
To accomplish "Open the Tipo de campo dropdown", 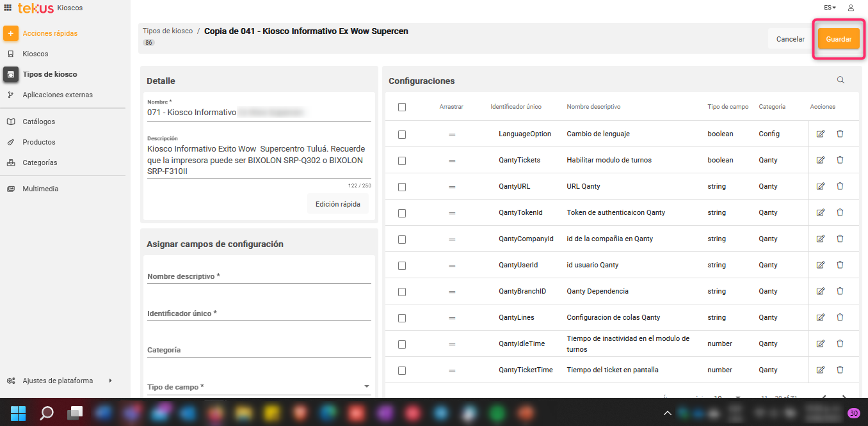I will click(259, 387).
